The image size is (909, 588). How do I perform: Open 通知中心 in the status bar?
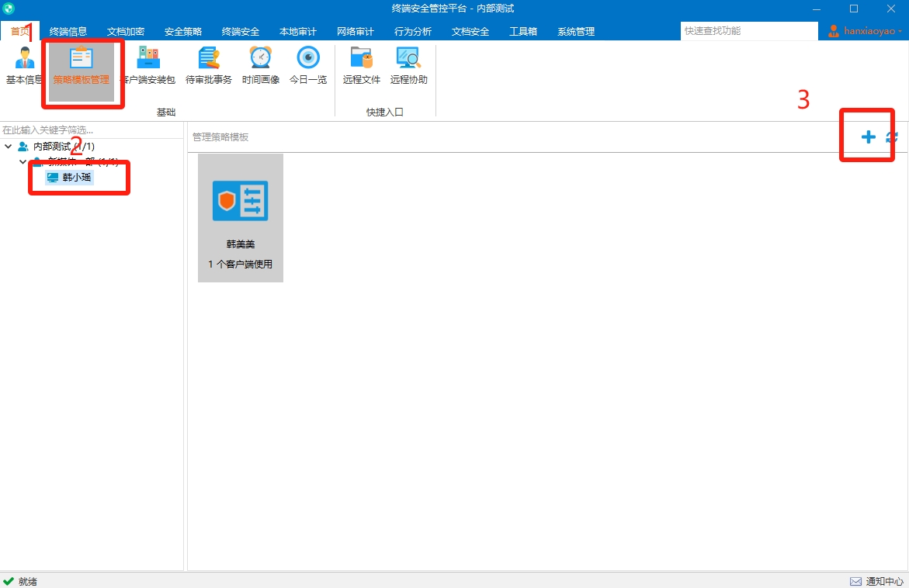(x=876, y=581)
